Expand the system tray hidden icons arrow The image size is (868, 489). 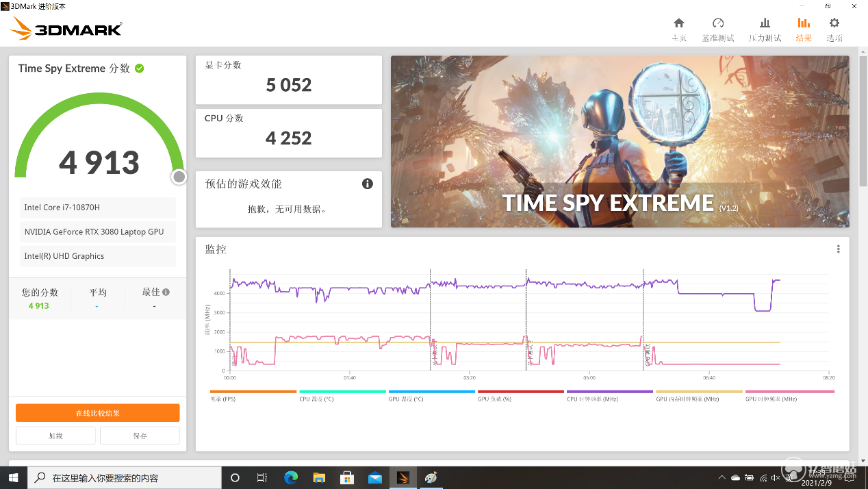coord(721,477)
